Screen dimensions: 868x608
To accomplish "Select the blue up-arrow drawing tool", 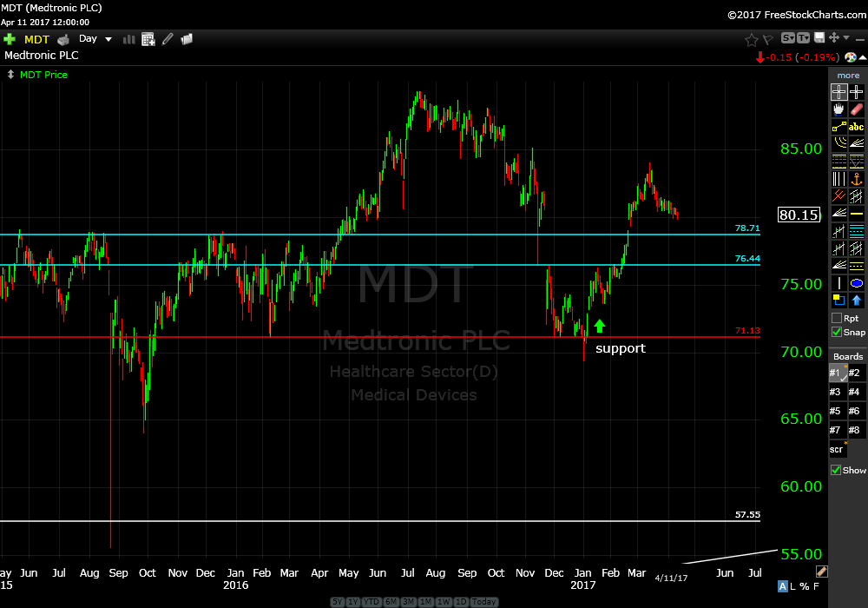I will 857,301.
